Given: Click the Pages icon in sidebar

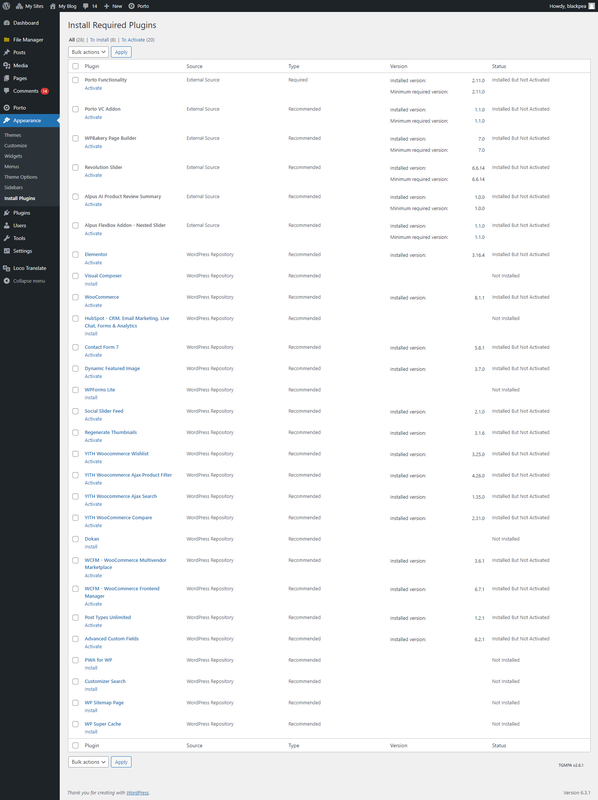Looking at the screenshot, I should pyautogui.click(x=7, y=78).
